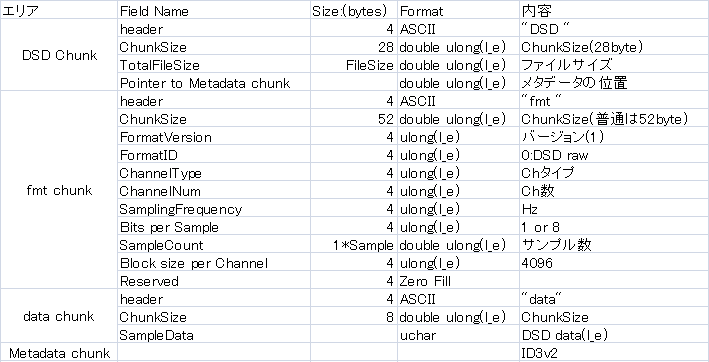Select the TotalFileSize field cell
This screenshot has width=709, height=362.
click(x=214, y=65)
